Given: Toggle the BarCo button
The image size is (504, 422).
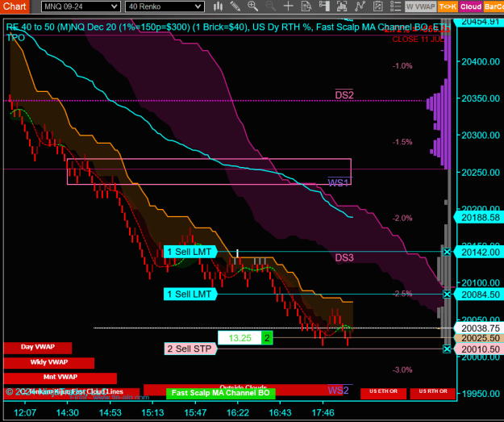Looking at the screenshot, I should pos(494,6).
